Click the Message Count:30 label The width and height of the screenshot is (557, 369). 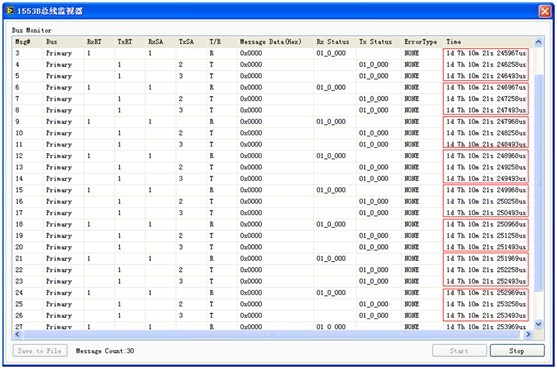pyautogui.click(x=105, y=351)
